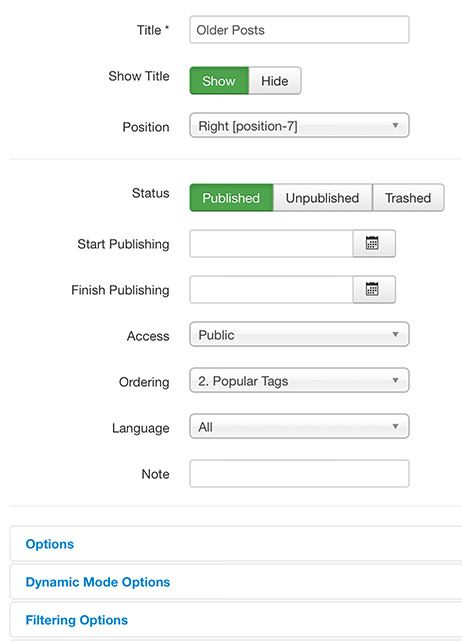Expand the Filtering Options panel
462x641 pixels.
click(76, 620)
